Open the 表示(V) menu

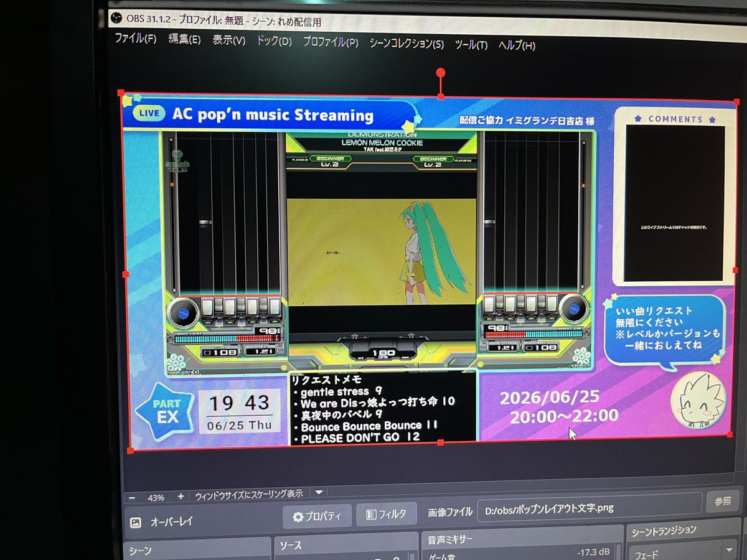[228, 40]
